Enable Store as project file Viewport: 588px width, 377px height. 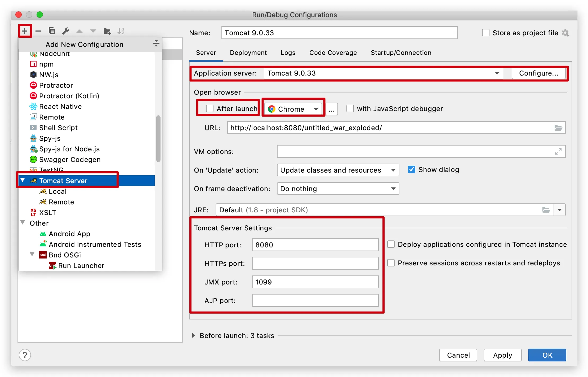coord(486,33)
